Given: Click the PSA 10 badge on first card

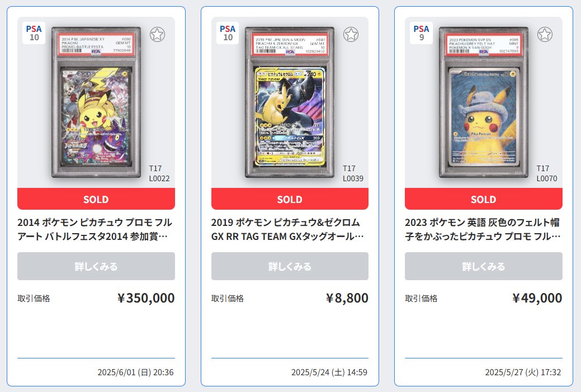Looking at the screenshot, I should coord(34,33).
